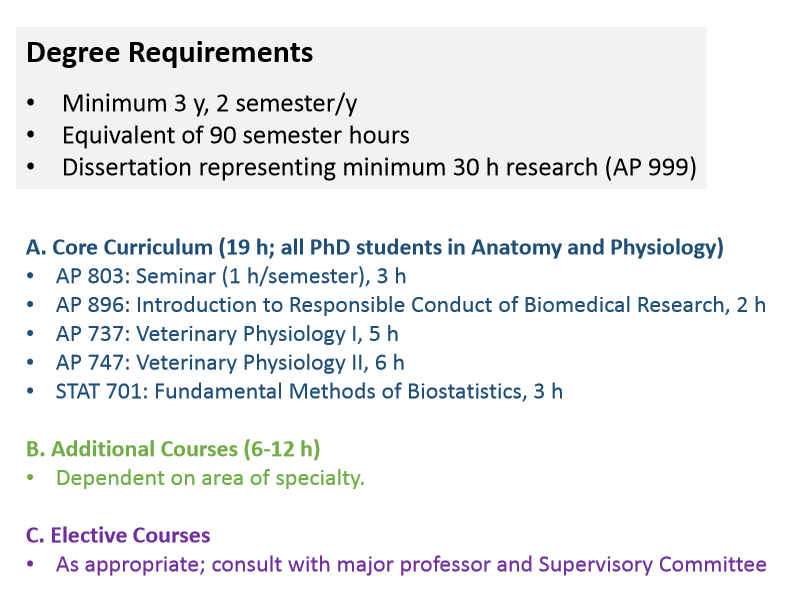Click STAT 701 Biostatistics course line
Viewport: 800px width, 606px height.
(309, 392)
